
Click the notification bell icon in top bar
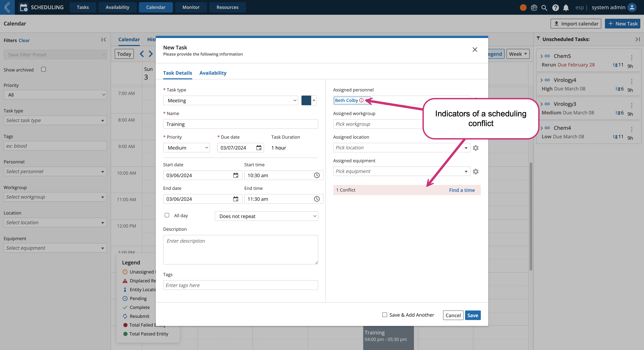point(566,7)
